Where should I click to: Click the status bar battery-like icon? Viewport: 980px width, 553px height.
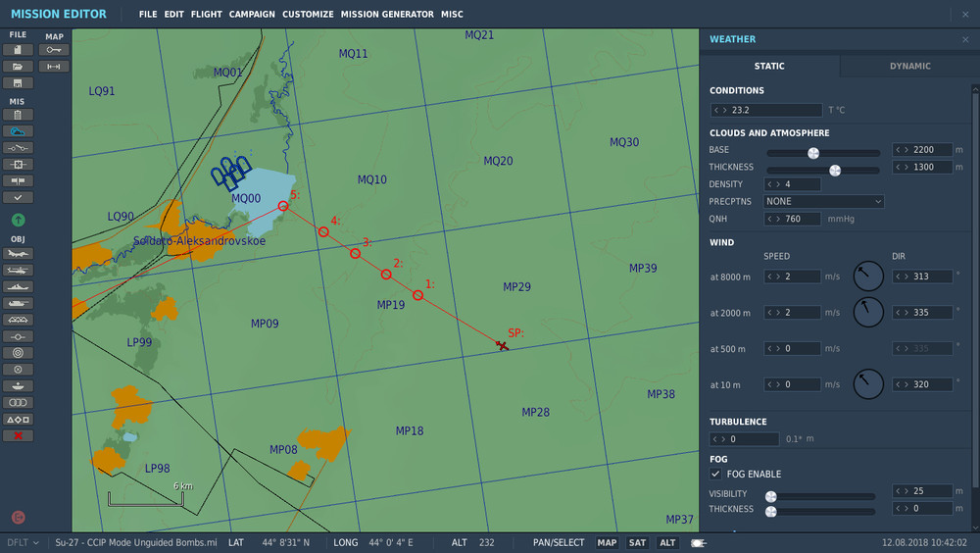[x=698, y=543]
